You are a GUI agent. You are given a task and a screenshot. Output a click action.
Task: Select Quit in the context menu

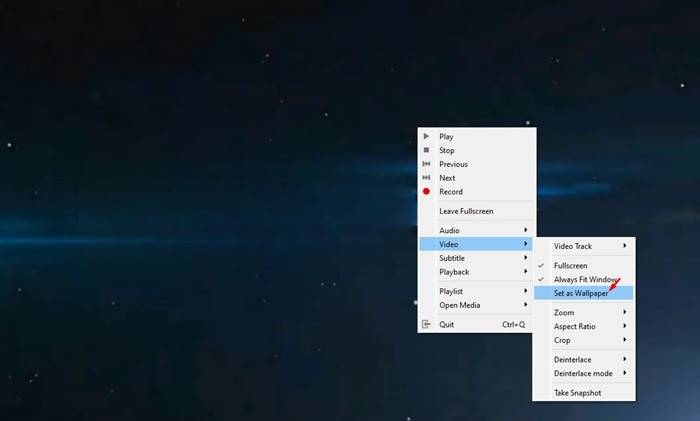[x=477, y=325]
